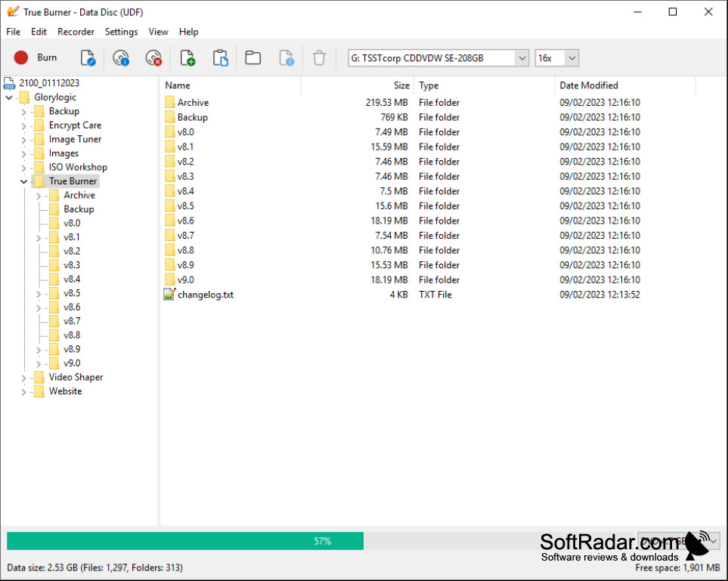The width and height of the screenshot is (728, 581).
Task: Create a new folder from the toolbar
Action: (253, 57)
